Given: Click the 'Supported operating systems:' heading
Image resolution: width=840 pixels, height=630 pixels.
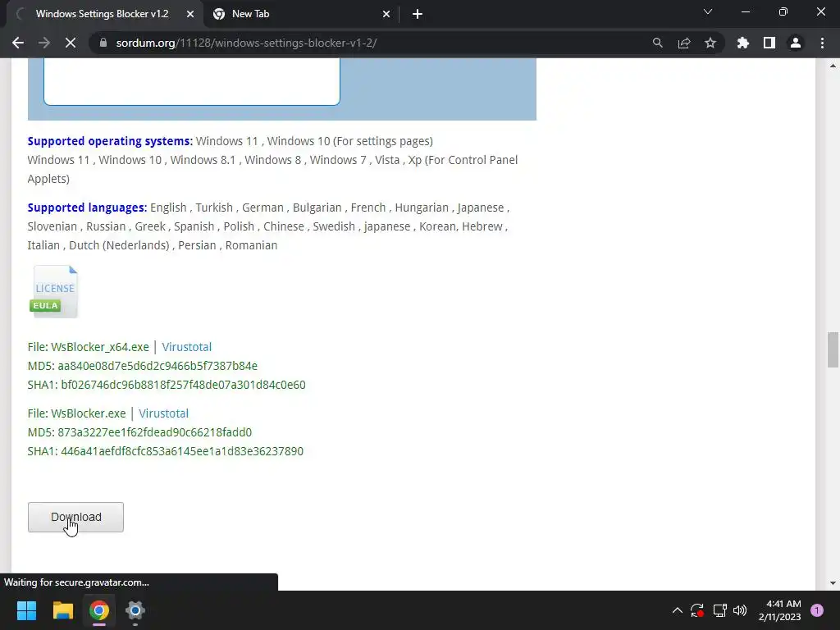Looking at the screenshot, I should [x=110, y=141].
